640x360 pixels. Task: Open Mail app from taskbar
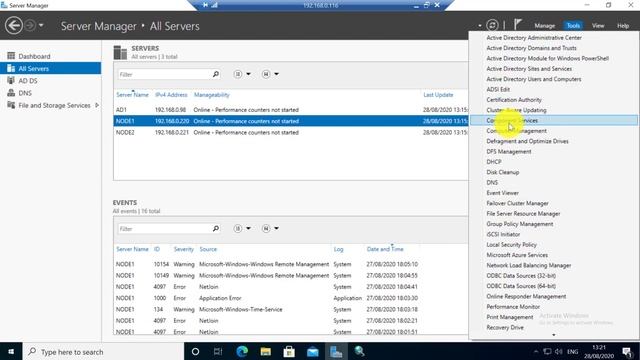coord(313,351)
